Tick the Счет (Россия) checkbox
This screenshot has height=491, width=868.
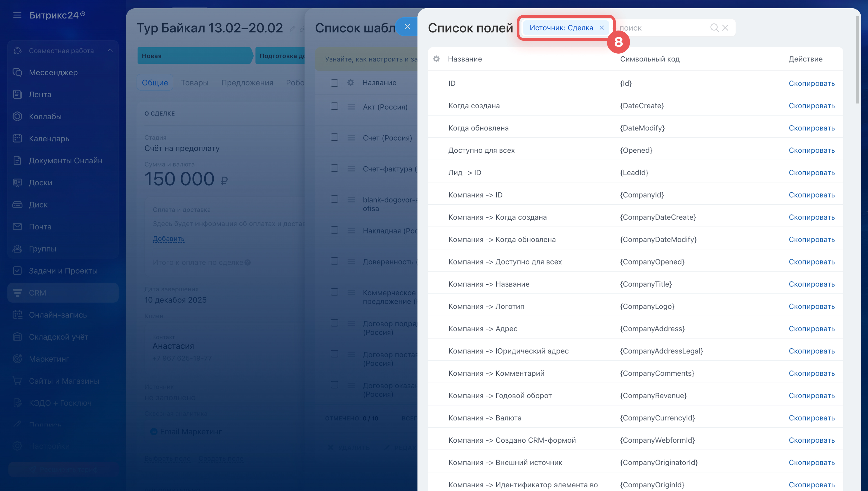point(334,137)
